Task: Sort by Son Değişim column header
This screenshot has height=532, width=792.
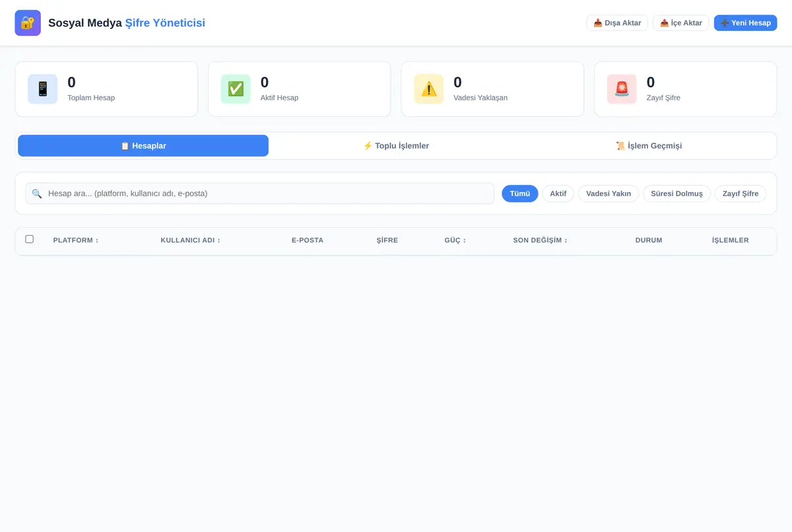Action: (541, 240)
